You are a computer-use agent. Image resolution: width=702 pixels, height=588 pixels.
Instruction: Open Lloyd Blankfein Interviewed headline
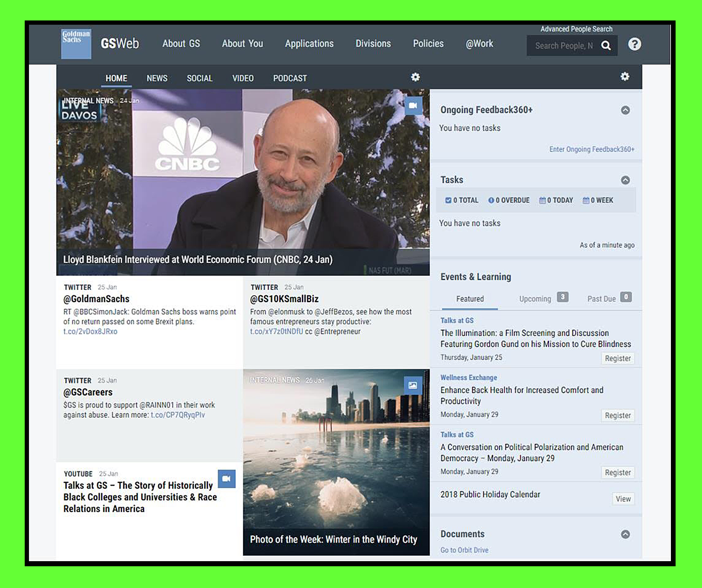pos(198,259)
